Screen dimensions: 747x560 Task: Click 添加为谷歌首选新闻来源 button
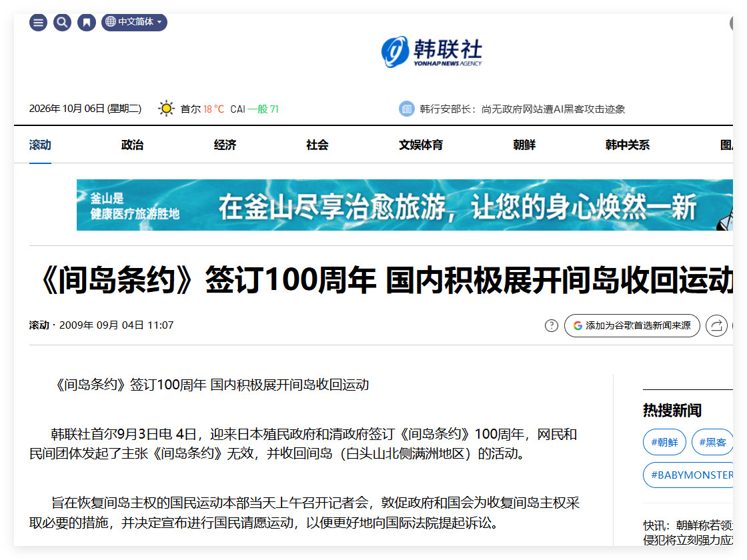click(632, 326)
